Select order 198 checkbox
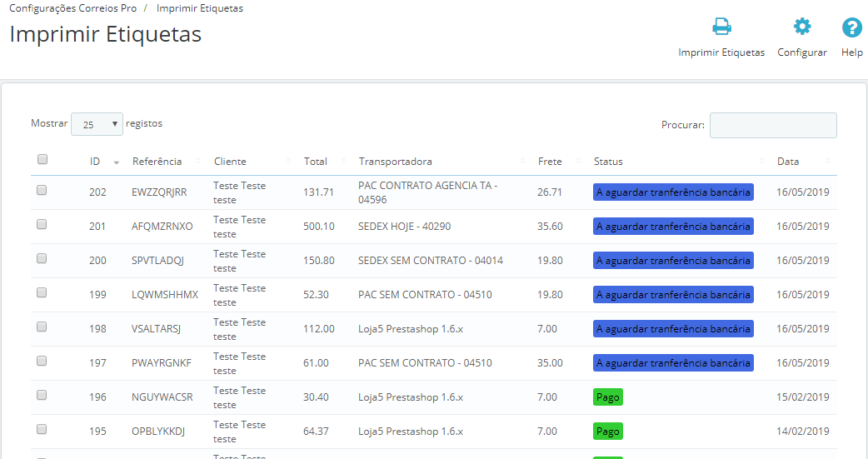868x459 pixels. click(x=42, y=327)
